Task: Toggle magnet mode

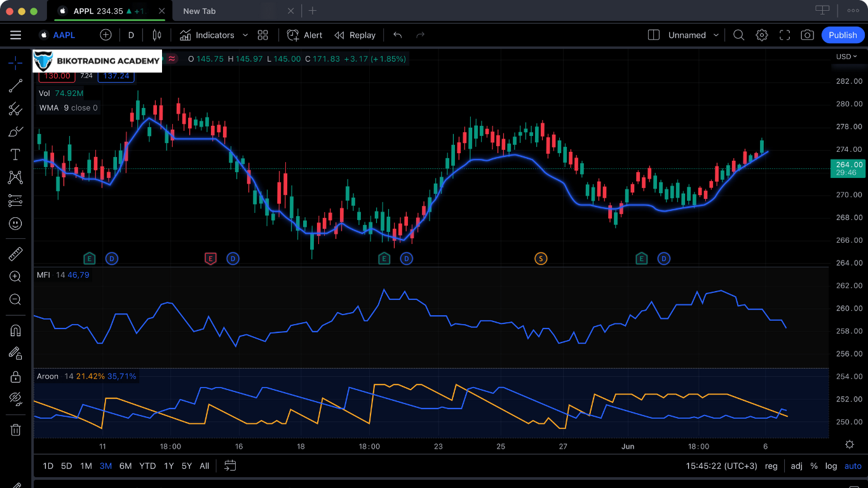Action: tap(15, 330)
